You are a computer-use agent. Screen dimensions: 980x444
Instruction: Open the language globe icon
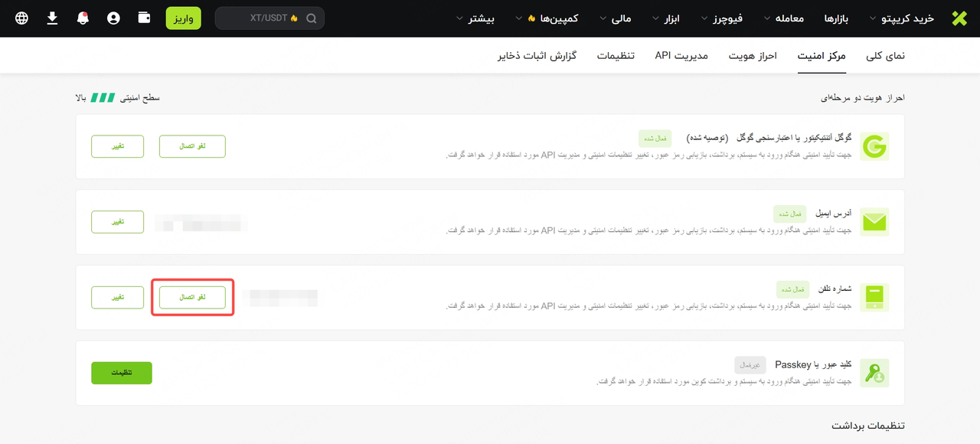21,18
